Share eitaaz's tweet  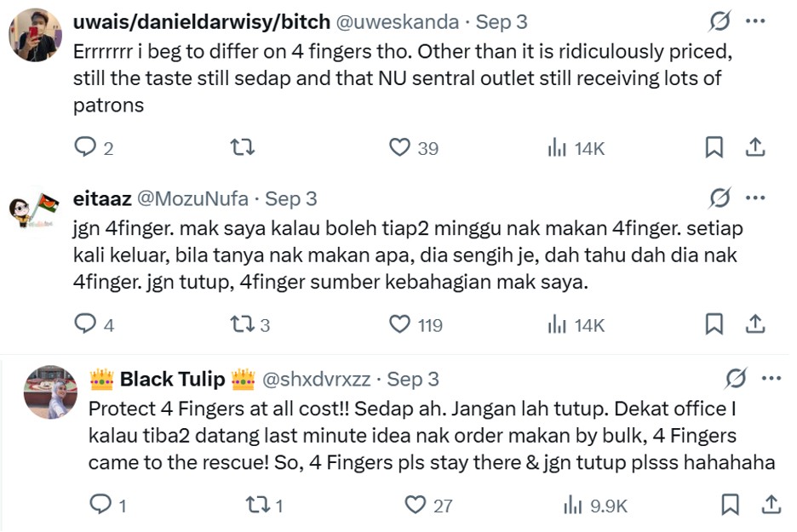pyautogui.click(x=754, y=324)
